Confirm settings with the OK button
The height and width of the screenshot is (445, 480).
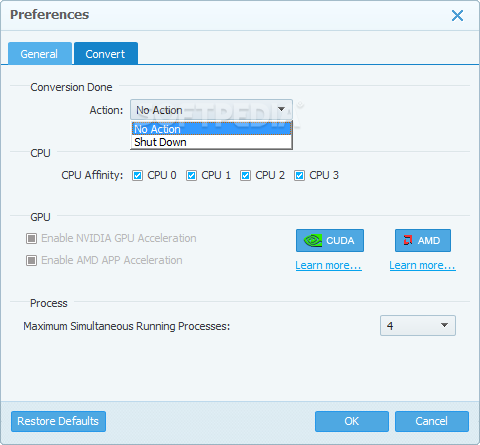coord(352,421)
